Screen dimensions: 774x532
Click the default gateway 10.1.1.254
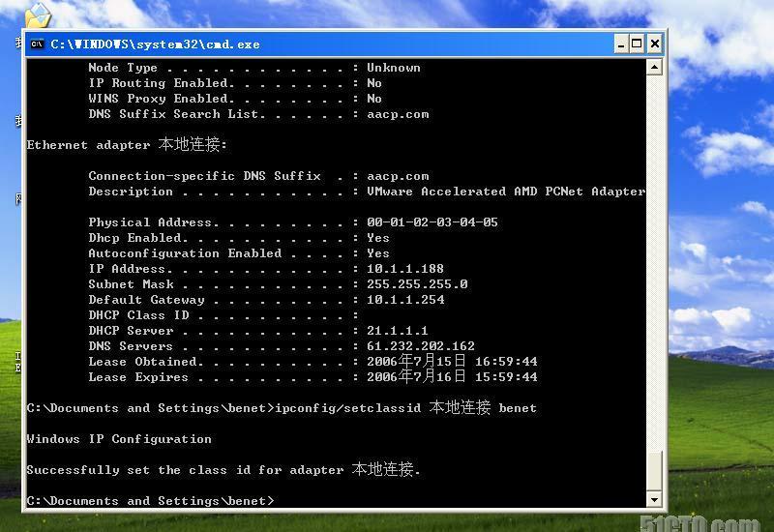point(405,300)
